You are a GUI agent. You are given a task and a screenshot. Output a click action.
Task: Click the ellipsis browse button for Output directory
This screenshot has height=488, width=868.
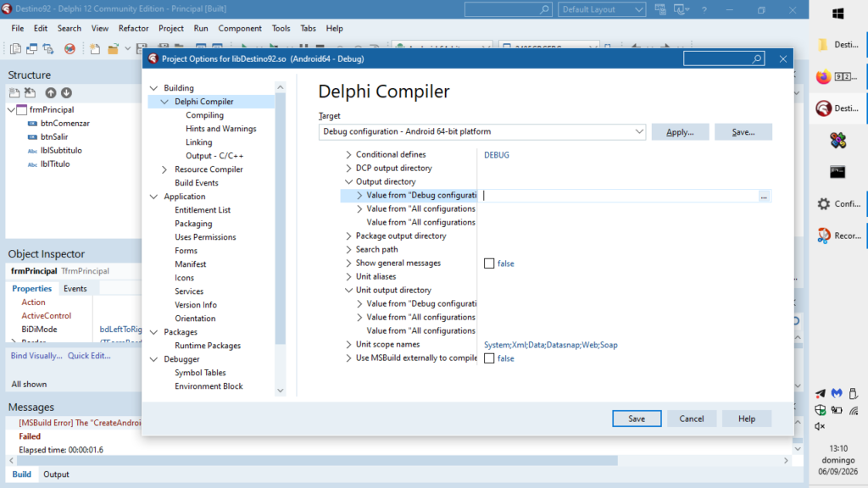764,196
